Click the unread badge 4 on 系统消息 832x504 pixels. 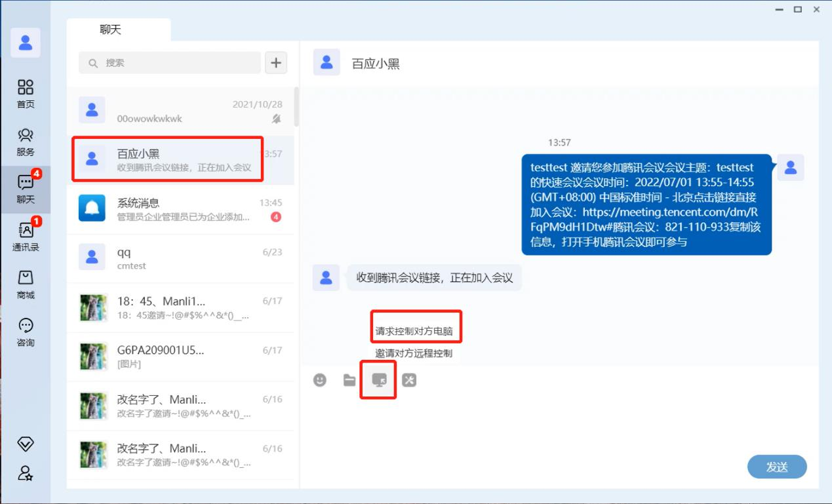pos(276,217)
